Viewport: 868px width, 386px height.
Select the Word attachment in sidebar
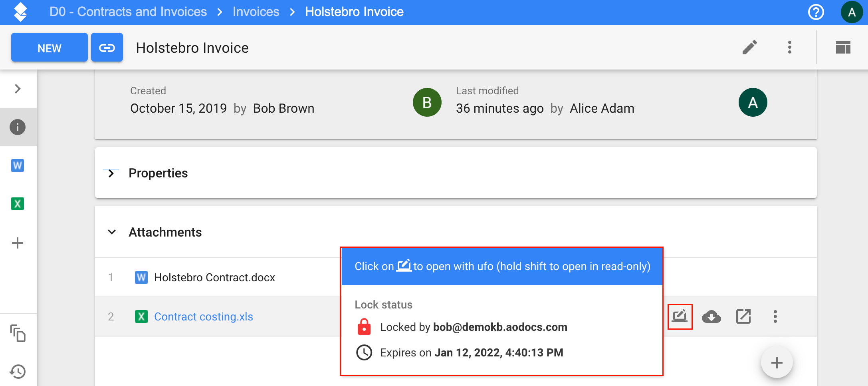click(x=18, y=165)
